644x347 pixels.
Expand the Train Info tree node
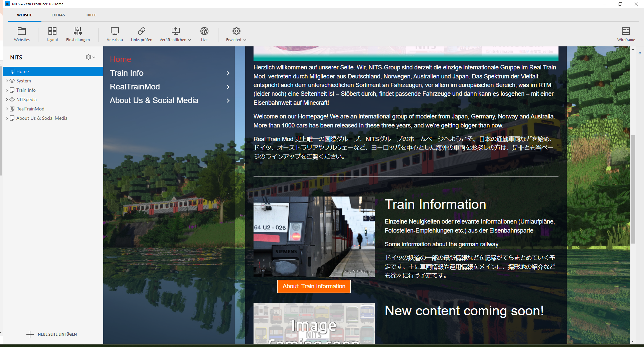point(7,90)
